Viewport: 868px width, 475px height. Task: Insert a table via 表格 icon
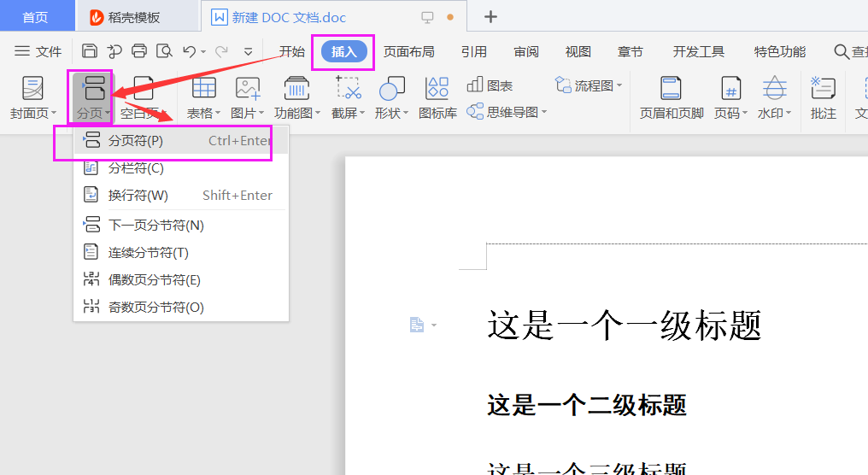pyautogui.click(x=203, y=89)
